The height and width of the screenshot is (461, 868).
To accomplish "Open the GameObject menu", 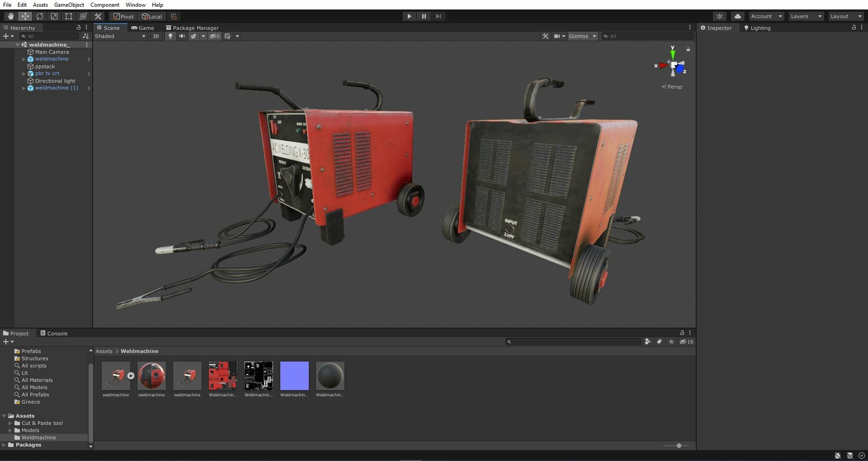I will [x=68, y=5].
